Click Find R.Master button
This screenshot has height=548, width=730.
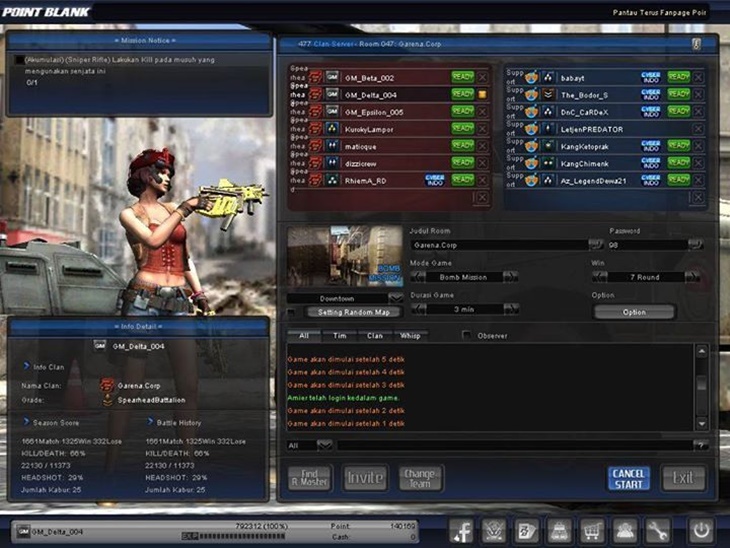coord(310,478)
